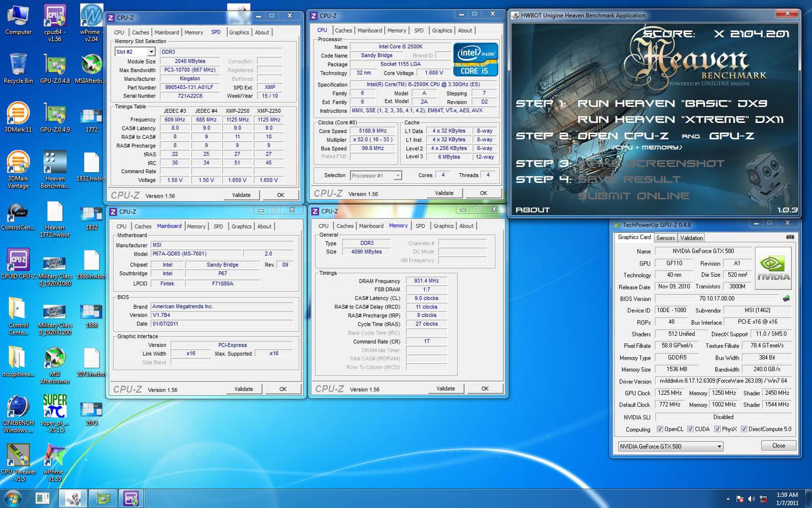Select the super_pi XS1.5 desktop icon
This screenshot has width=812, height=508.
point(55,414)
